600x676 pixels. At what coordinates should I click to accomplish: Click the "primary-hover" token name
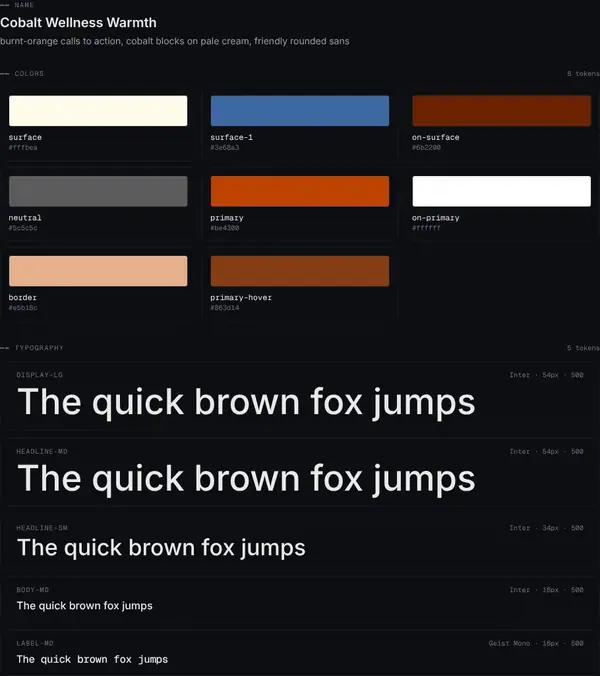(x=241, y=297)
